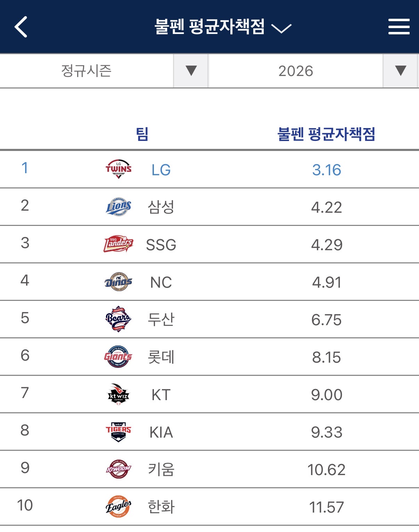The image size is (419, 532).
Task: Open the 2026 year dropdown arrow
Action: point(401,71)
